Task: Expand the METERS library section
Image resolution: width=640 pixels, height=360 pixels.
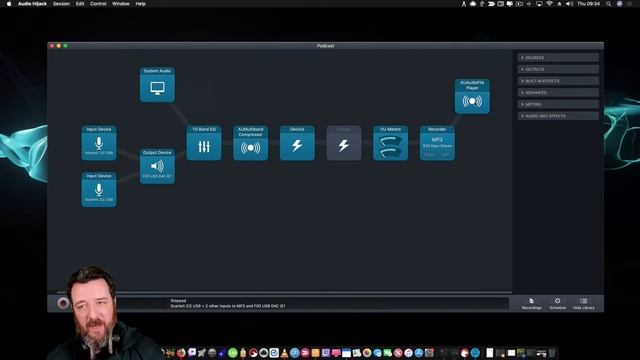Action: click(x=558, y=104)
